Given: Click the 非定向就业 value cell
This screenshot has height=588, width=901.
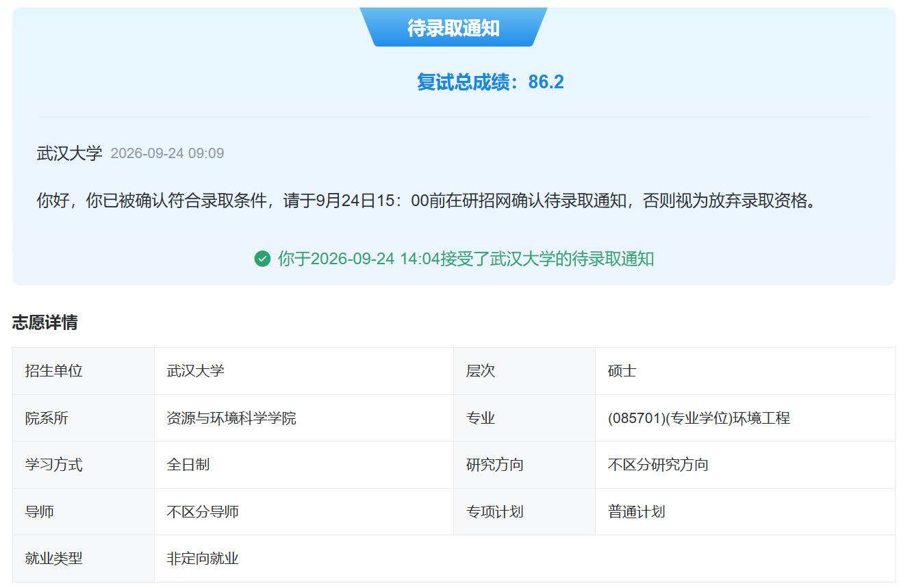Looking at the screenshot, I should [x=524, y=559].
